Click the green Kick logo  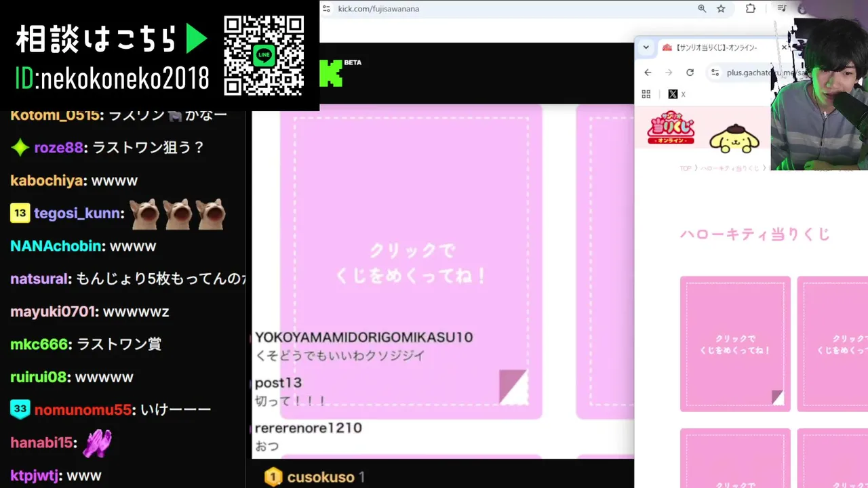(x=331, y=73)
